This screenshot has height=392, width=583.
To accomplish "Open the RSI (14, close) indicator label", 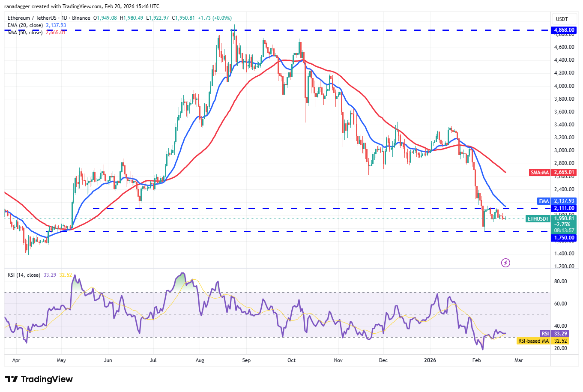I will click(24, 275).
